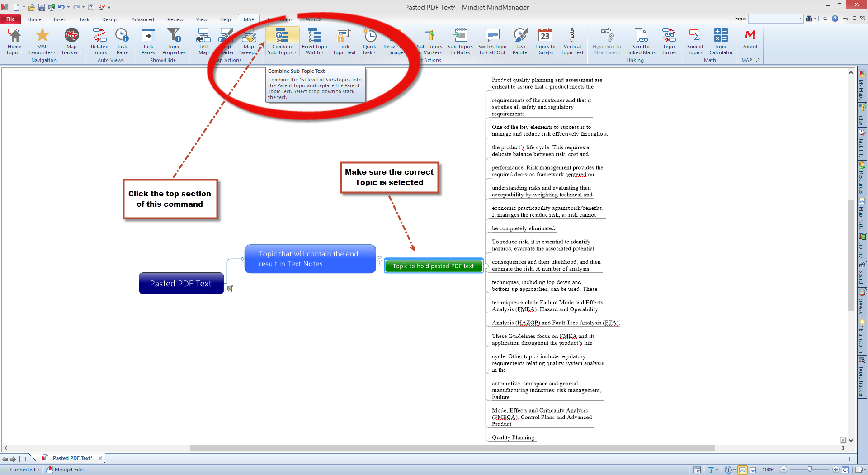Click the zoom in plus button

pyautogui.click(x=835, y=470)
